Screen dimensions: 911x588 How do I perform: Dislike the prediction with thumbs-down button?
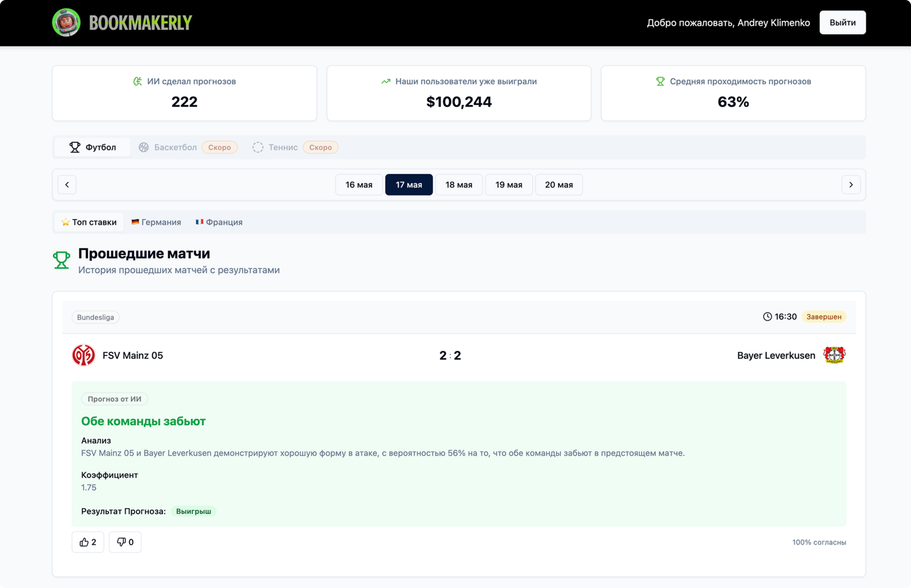point(125,542)
